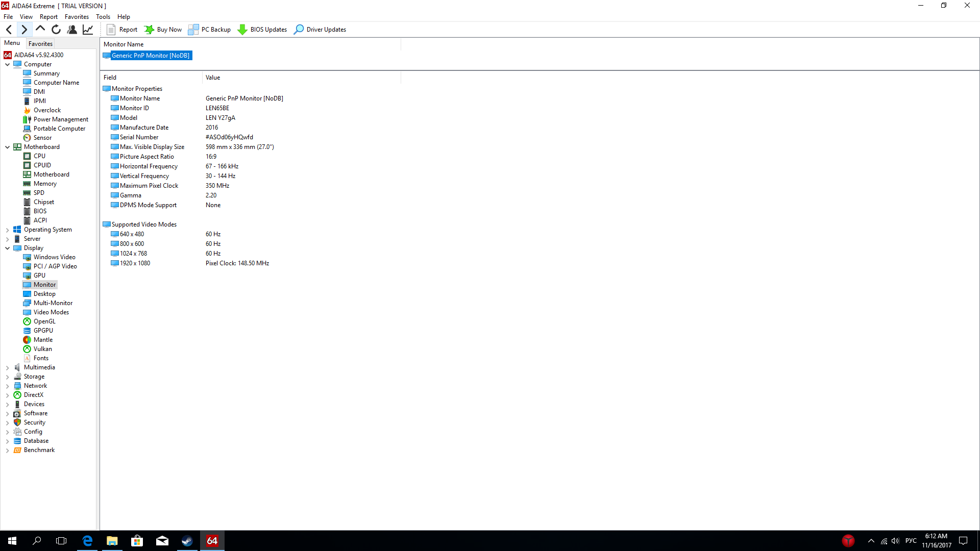Screen dimensions: 980x551
Task: Open Steam from the taskbar
Action: 187,541
